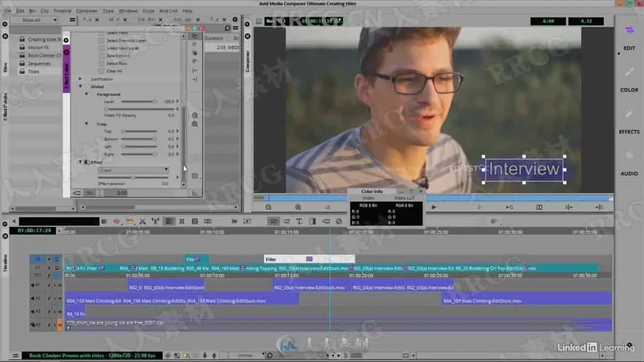
Task: Open the Tools menu
Action: click(108, 11)
